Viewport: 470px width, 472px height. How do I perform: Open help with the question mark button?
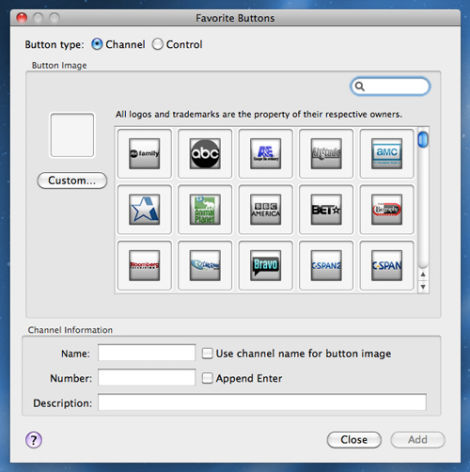(34, 440)
